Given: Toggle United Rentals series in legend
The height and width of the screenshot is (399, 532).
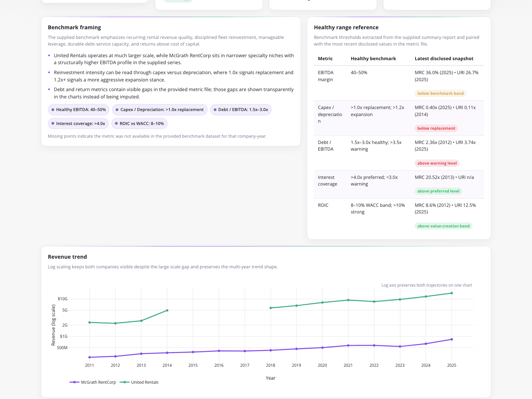Looking at the screenshot, I should (139, 382).
